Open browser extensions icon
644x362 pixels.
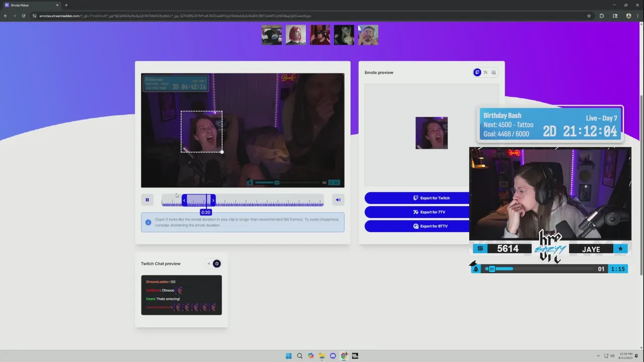[602, 16]
